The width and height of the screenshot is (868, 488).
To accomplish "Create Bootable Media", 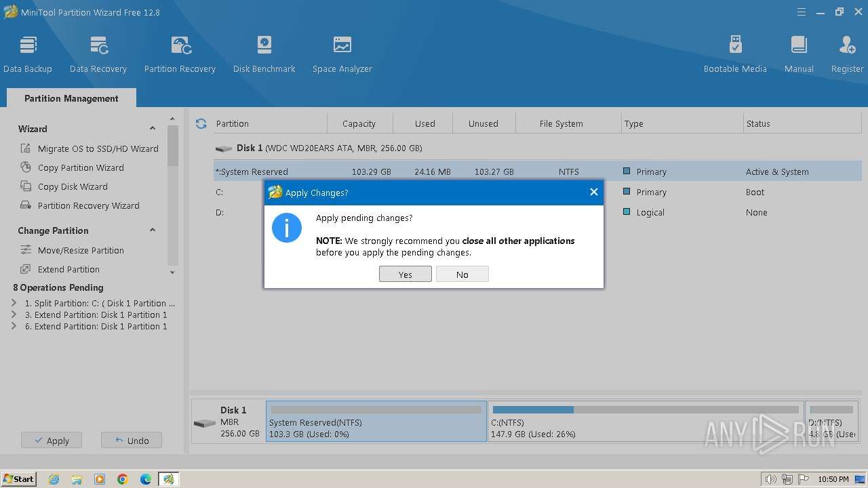I will click(x=735, y=54).
